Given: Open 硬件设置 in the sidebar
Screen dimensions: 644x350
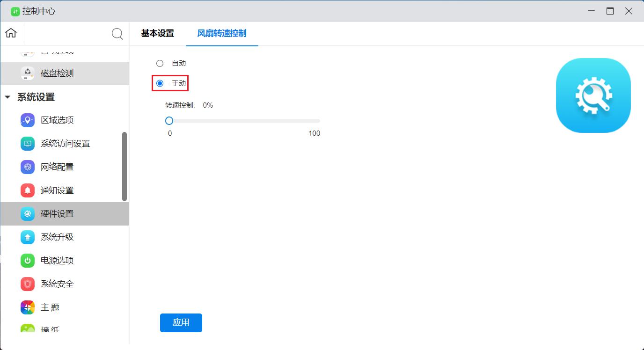Looking at the screenshot, I should (x=57, y=214).
